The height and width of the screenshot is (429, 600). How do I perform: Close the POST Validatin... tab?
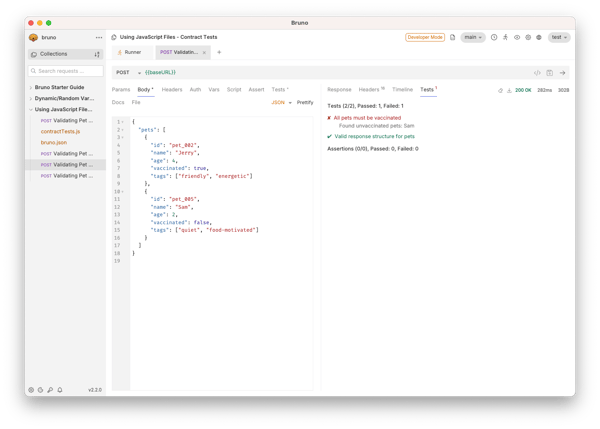pyautogui.click(x=204, y=52)
